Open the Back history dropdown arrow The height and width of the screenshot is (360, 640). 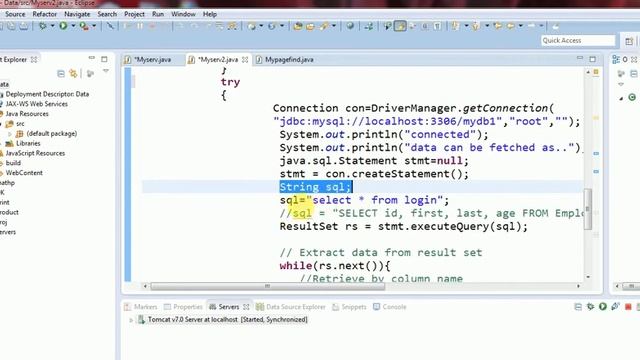(x=520, y=26)
